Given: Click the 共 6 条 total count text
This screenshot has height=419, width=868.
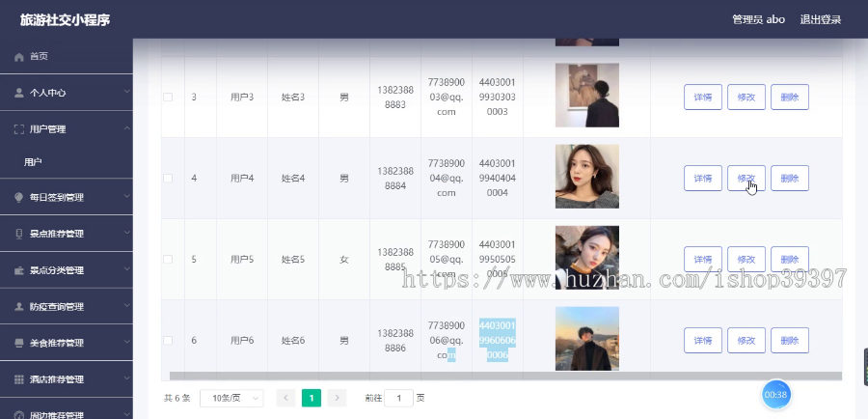Looking at the screenshot, I should [x=177, y=398].
